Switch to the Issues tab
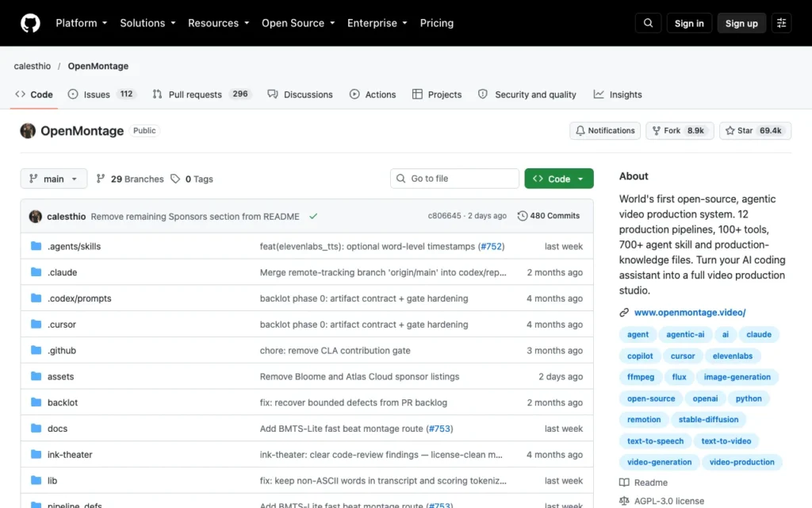This screenshot has width=812, height=508. (x=101, y=94)
